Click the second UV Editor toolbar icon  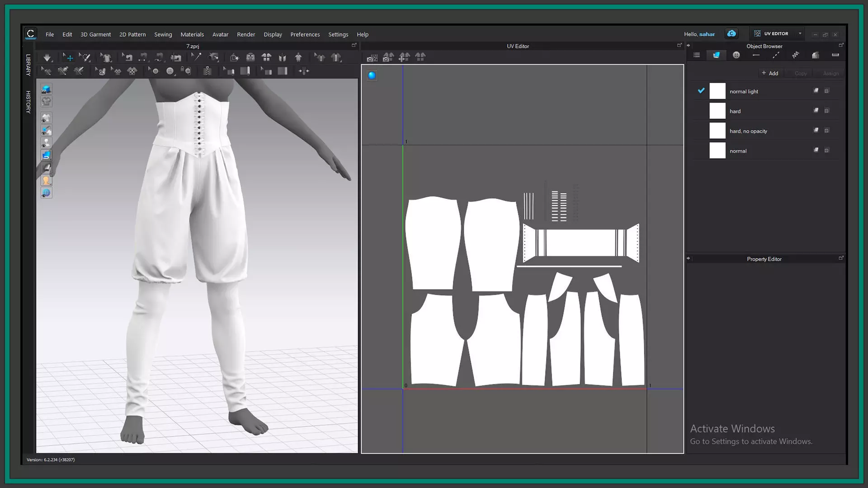pos(388,57)
